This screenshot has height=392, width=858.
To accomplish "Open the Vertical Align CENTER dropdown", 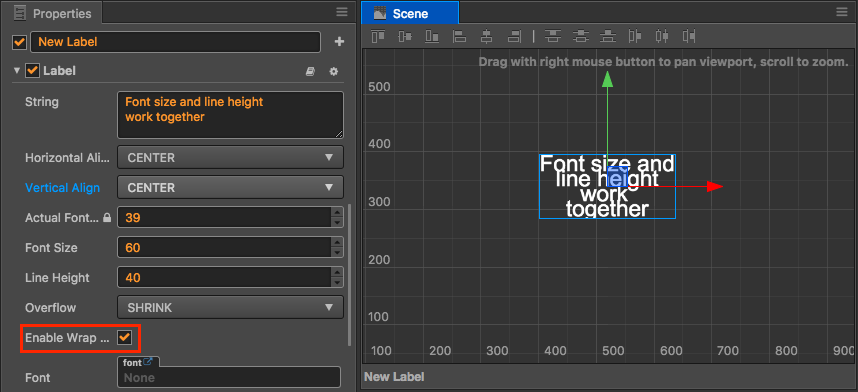I will coord(230,187).
